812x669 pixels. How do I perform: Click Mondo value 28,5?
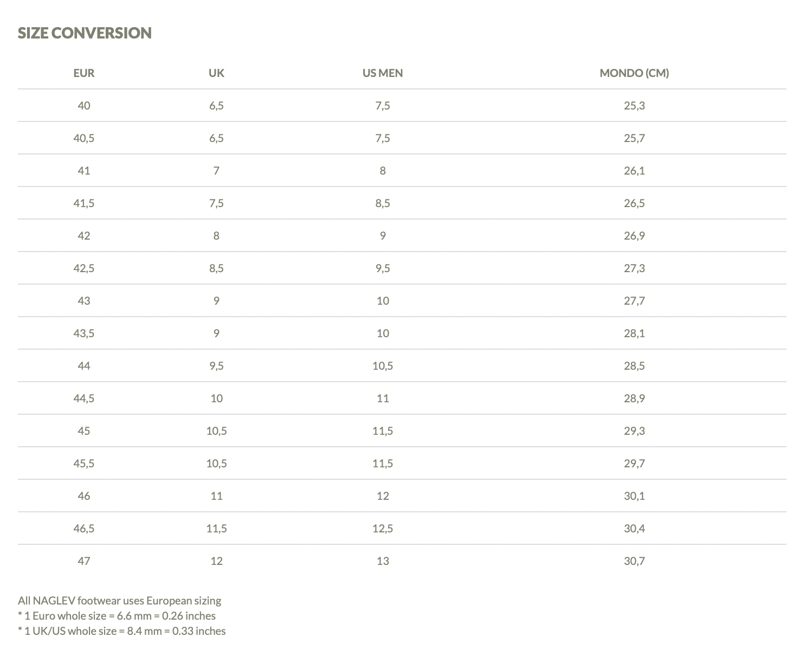pyautogui.click(x=634, y=365)
